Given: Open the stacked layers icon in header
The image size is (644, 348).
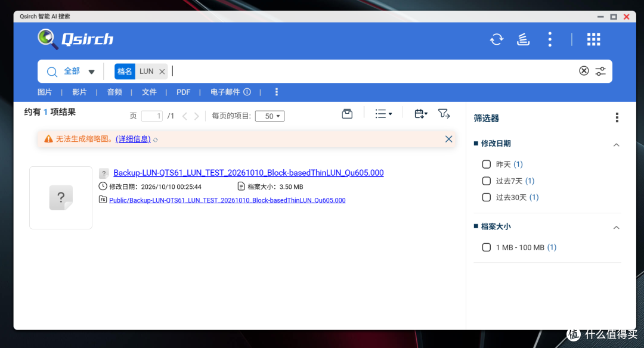Looking at the screenshot, I should tap(523, 39).
